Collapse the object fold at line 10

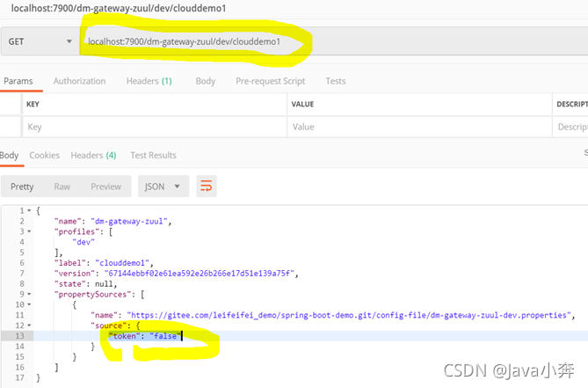point(29,304)
